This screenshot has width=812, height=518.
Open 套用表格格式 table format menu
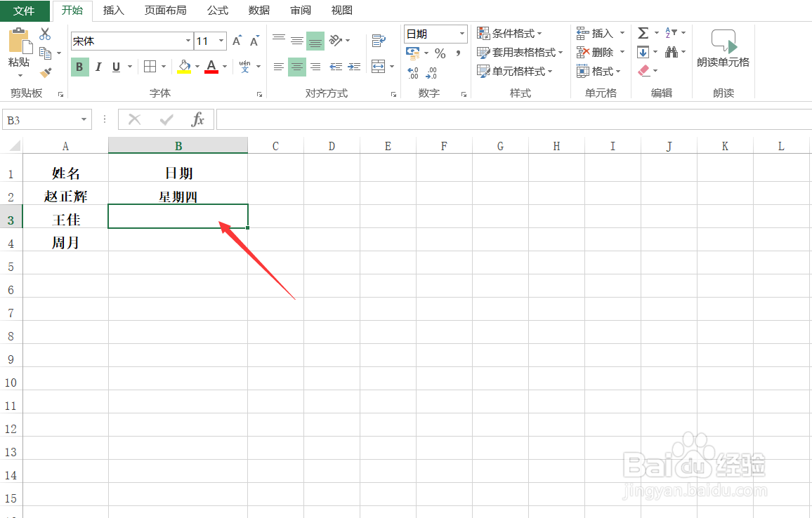(519, 52)
